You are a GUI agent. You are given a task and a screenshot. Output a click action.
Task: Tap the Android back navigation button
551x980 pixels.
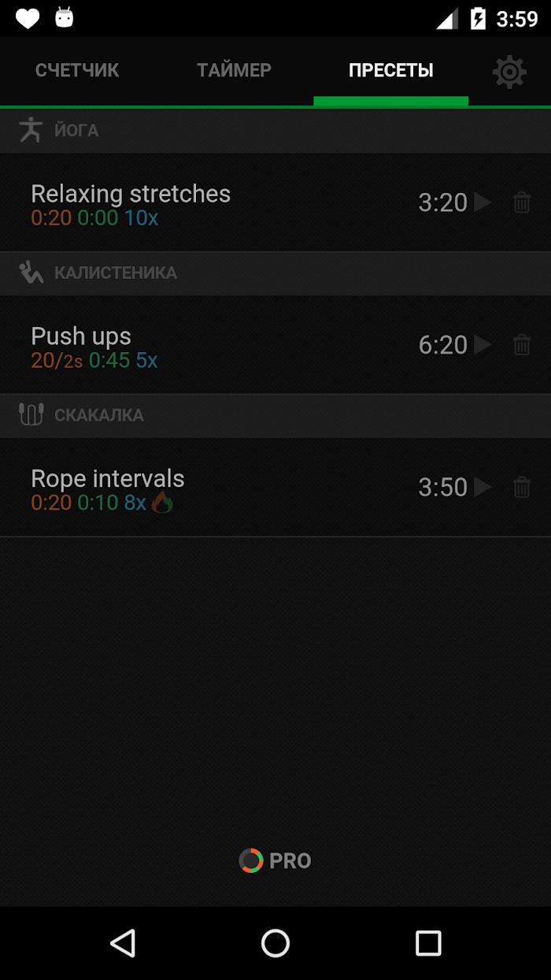[123, 943]
